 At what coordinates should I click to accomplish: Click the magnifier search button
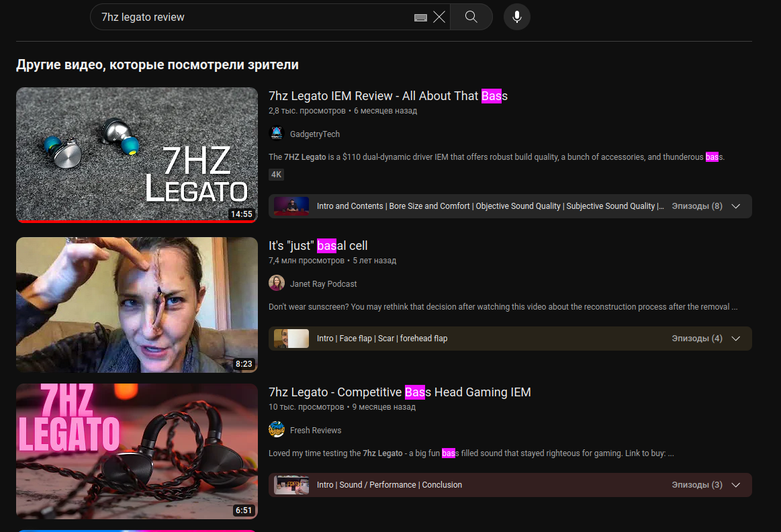click(471, 17)
